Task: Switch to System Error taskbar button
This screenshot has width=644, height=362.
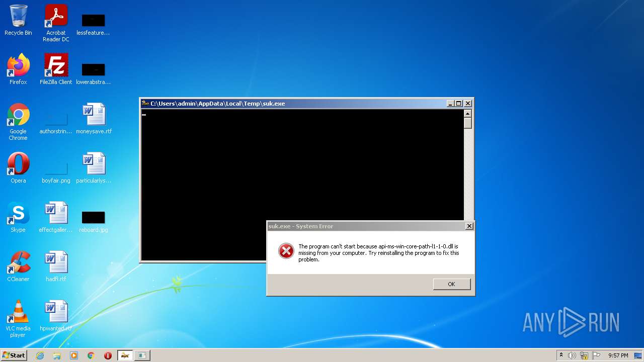Action: pos(142,355)
